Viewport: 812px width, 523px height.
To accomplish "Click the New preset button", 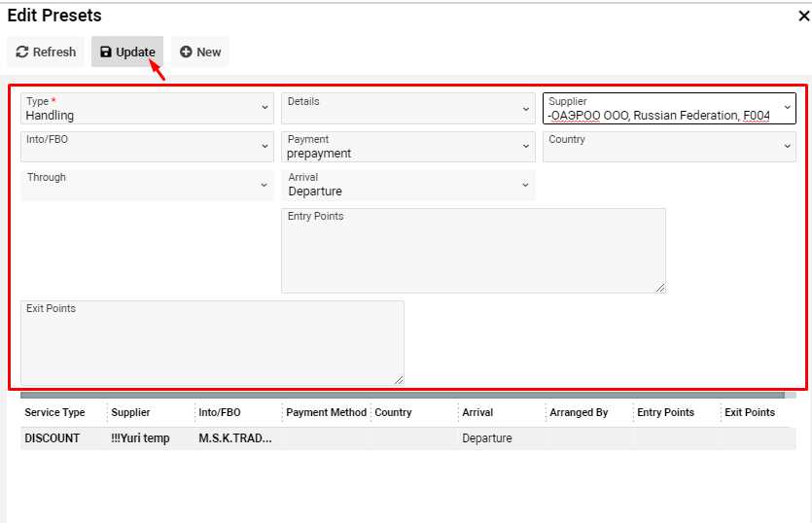I will pos(200,52).
